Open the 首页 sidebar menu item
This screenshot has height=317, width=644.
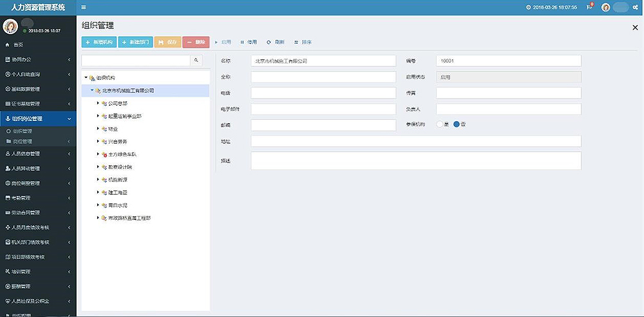pyautogui.click(x=38, y=44)
